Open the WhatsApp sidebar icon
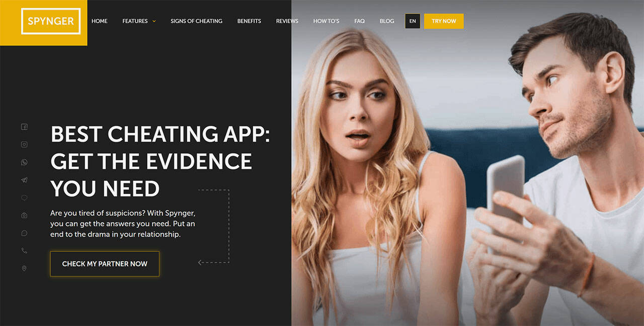644x326 pixels. point(24,162)
